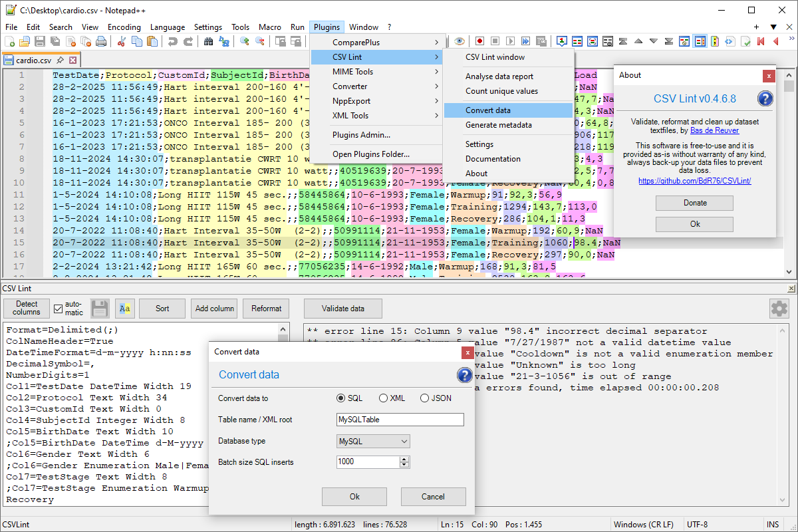Click the Zoom out magnifier icon
This screenshot has width=798, height=532.
tap(260, 41)
